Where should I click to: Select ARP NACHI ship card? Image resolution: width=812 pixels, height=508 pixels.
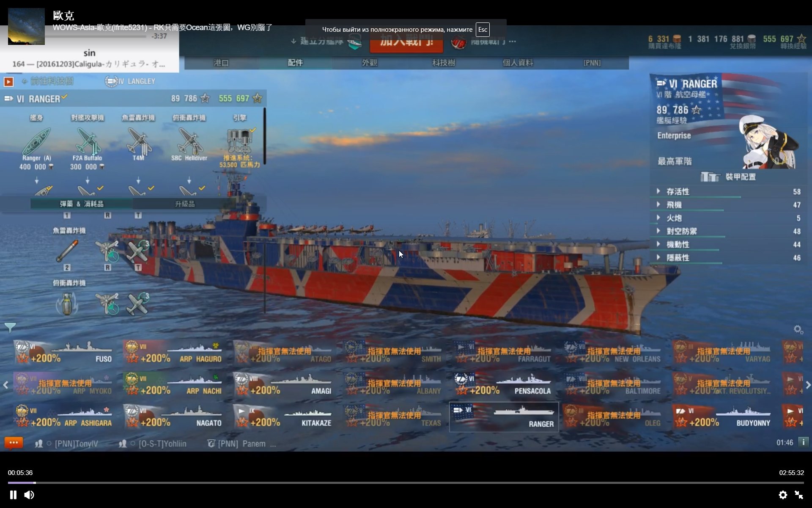point(173,385)
